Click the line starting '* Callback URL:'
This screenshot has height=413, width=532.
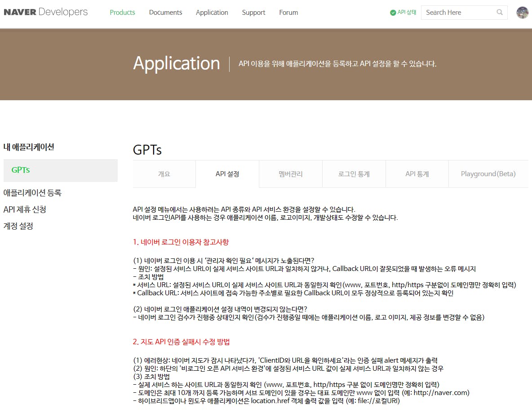pos(293,293)
